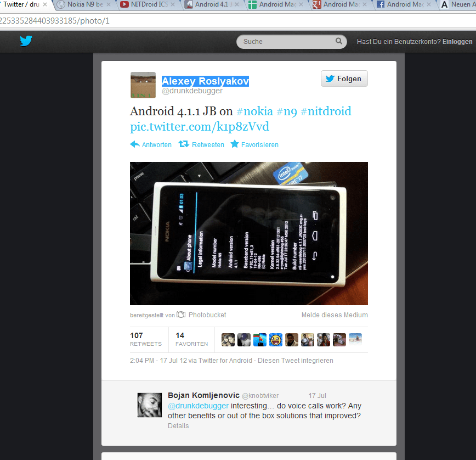Click Diesen Tweet integrieren
This screenshot has width=476, height=460.
(296, 360)
